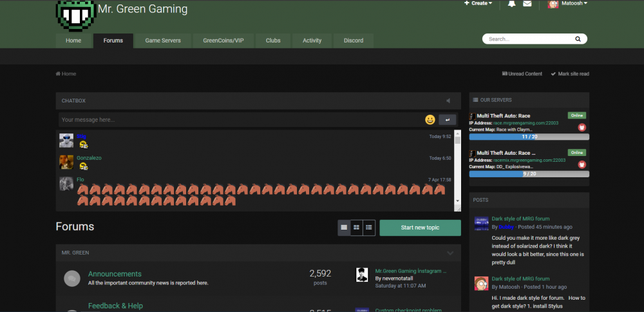Viewport: 644px width, 312px height.
Task: Open the GreenCoins/VIP tab
Action: (x=223, y=41)
